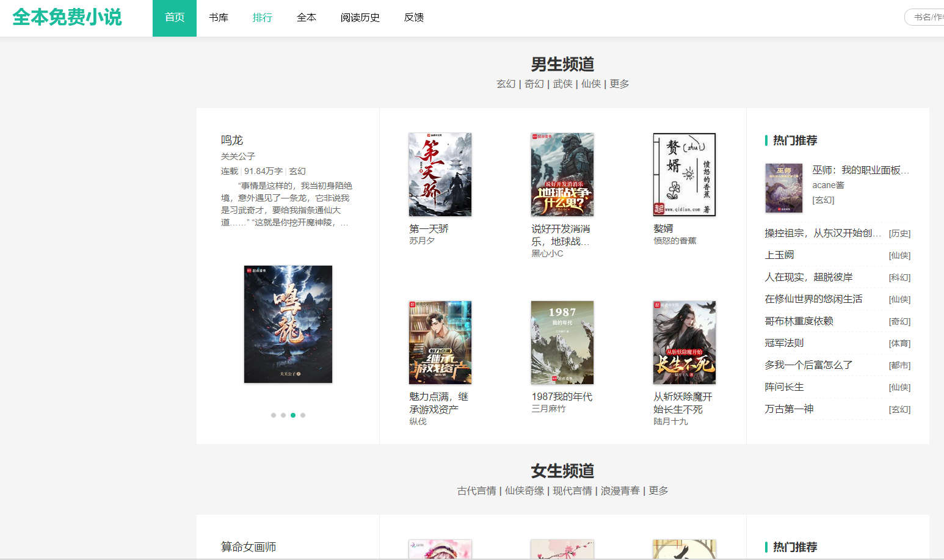Select 奇幻 category under 男生频道

[x=534, y=84]
